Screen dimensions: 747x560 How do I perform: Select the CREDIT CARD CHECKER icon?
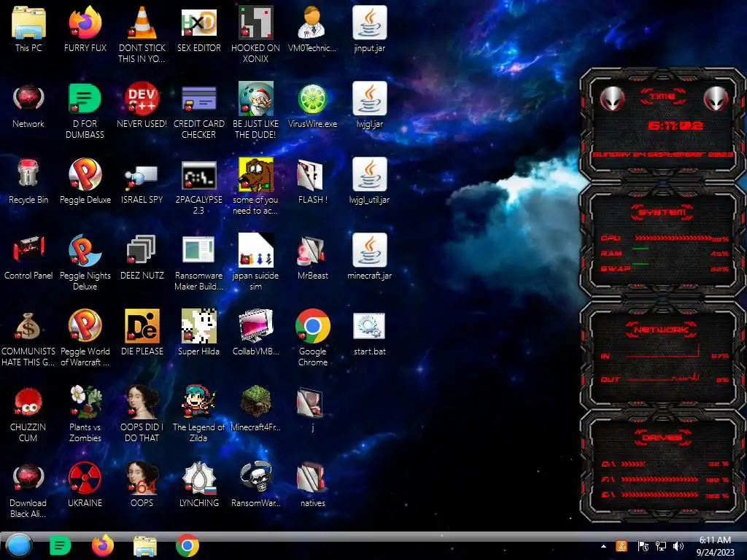click(199, 99)
